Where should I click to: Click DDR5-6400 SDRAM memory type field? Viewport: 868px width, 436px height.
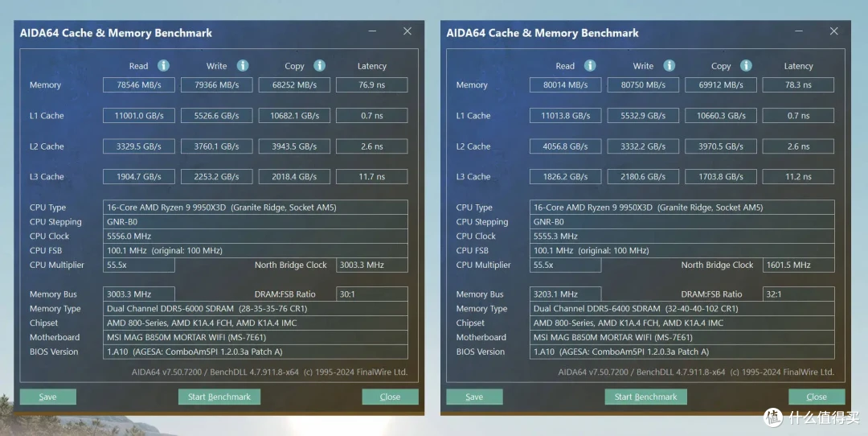click(682, 309)
